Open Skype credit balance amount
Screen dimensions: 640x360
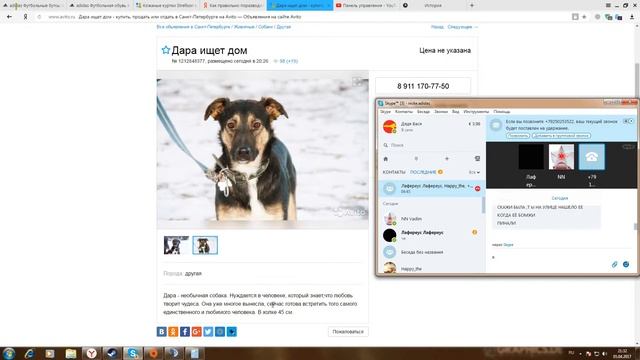click(x=474, y=124)
